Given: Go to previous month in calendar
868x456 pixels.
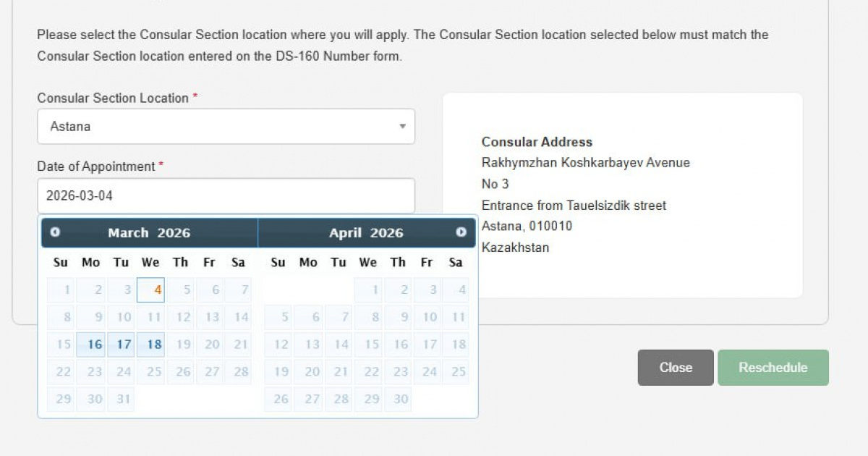Looking at the screenshot, I should (55, 232).
